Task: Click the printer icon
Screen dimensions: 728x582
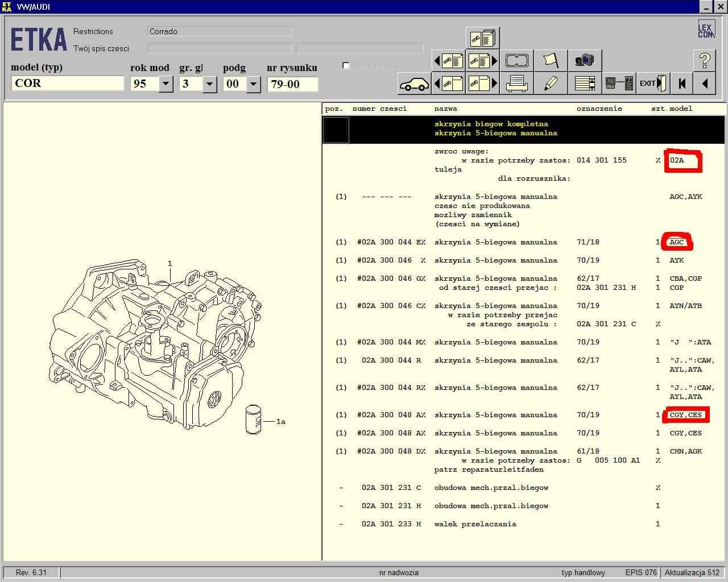Action: (516, 84)
